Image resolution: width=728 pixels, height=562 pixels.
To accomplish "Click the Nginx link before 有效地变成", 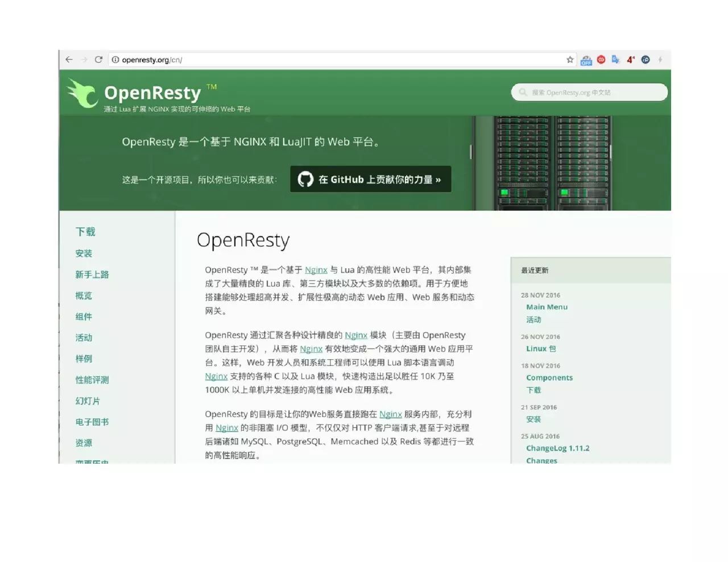I will pyautogui.click(x=311, y=349).
